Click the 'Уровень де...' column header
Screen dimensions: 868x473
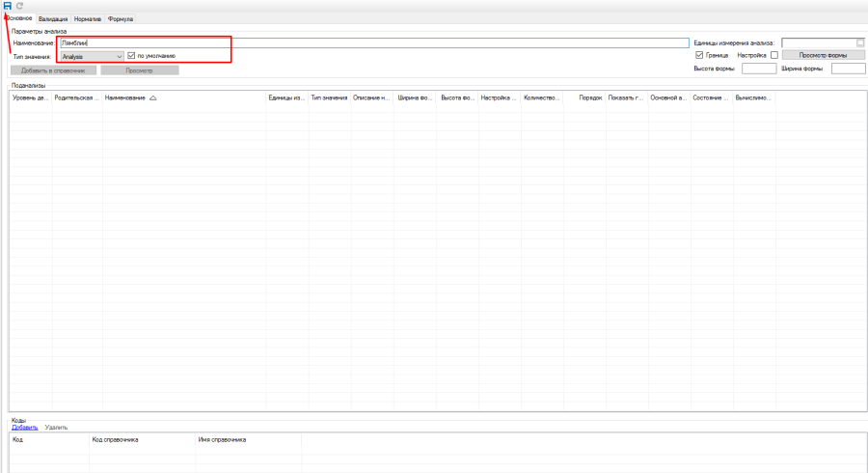click(x=31, y=98)
